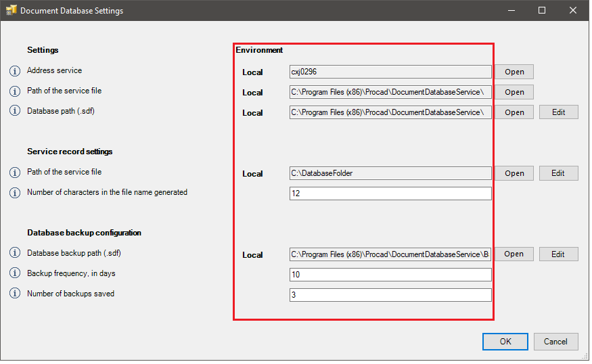Open the Address service location
592x364 pixels.
pos(514,72)
